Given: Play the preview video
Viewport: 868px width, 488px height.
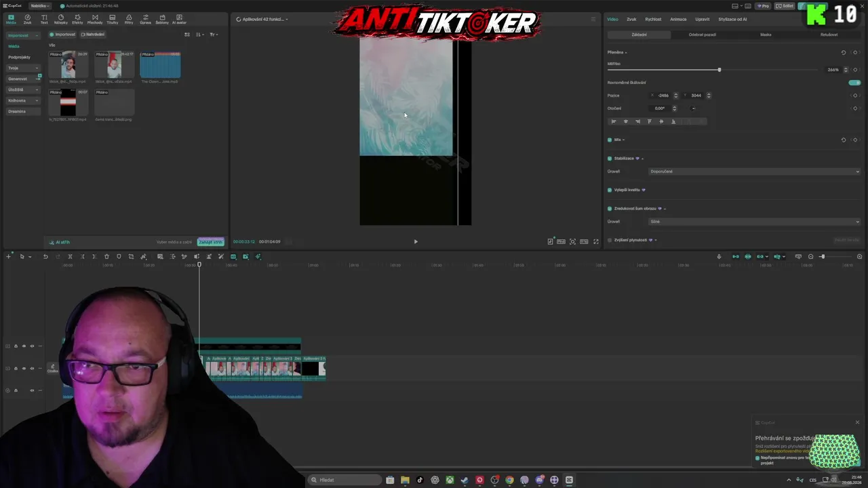Looking at the screenshot, I should (x=416, y=241).
